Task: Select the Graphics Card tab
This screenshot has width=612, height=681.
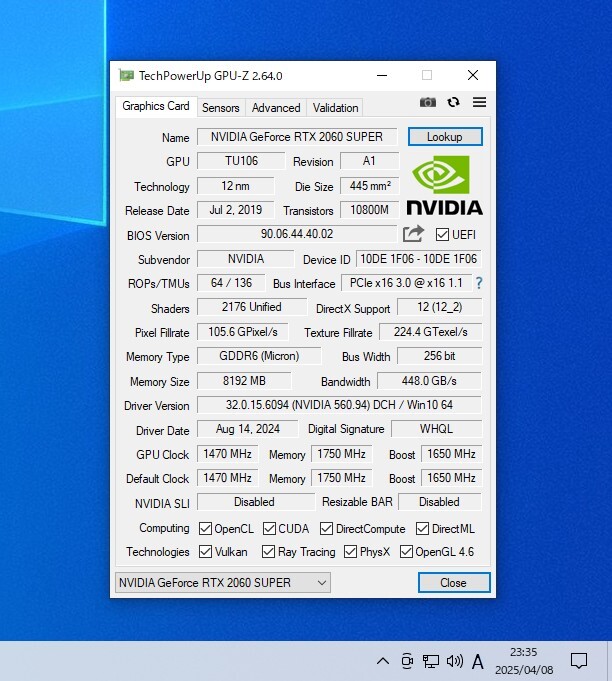Action: (155, 106)
